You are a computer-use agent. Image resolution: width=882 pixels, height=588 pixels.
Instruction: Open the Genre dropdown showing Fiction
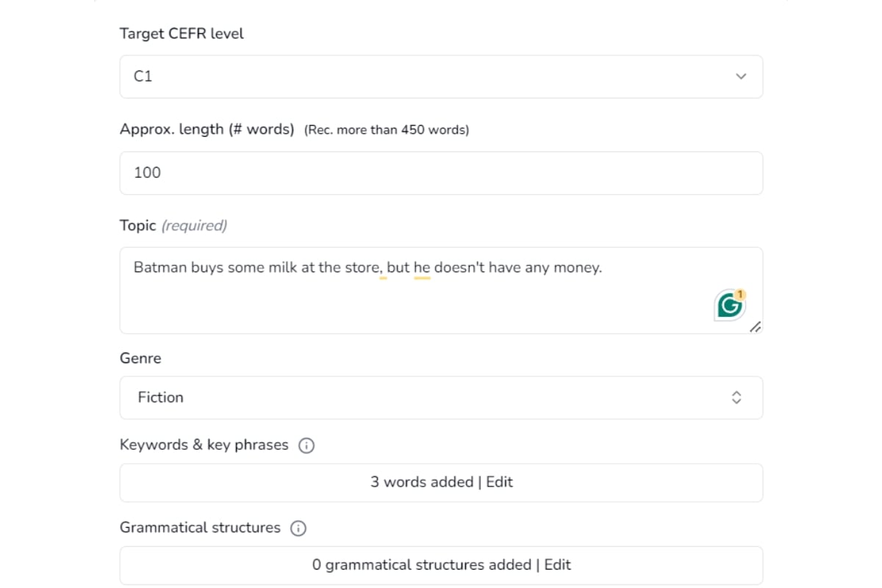pyautogui.click(x=441, y=397)
